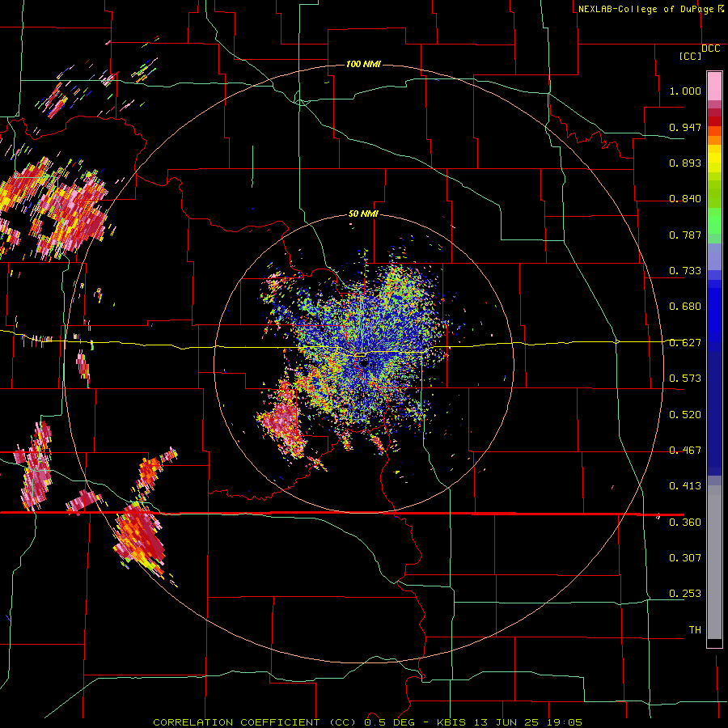Click the 0.5 DEG elevation text
The image size is (728, 728).
(388, 722)
